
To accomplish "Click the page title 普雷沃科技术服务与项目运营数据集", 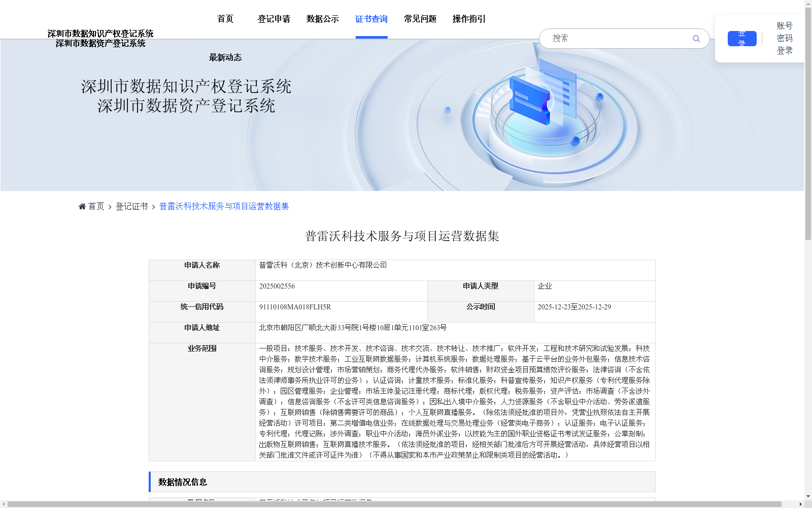I will (402, 236).
